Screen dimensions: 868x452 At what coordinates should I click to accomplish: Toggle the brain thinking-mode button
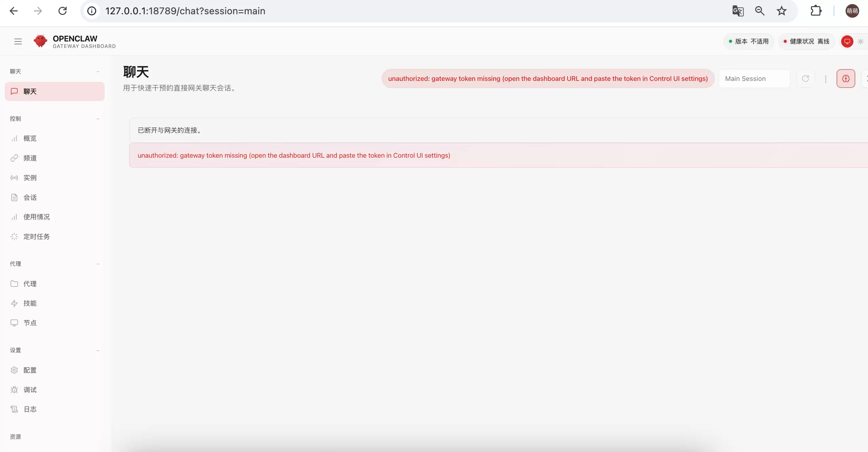point(846,79)
